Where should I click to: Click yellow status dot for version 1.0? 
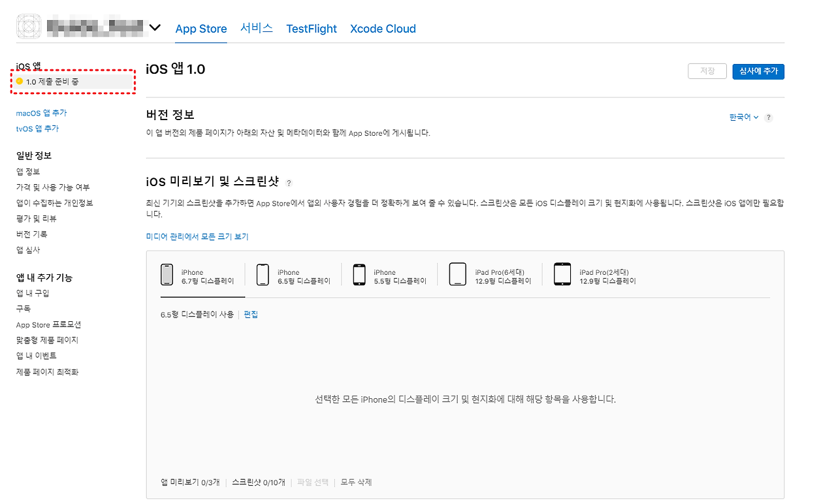(x=20, y=82)
